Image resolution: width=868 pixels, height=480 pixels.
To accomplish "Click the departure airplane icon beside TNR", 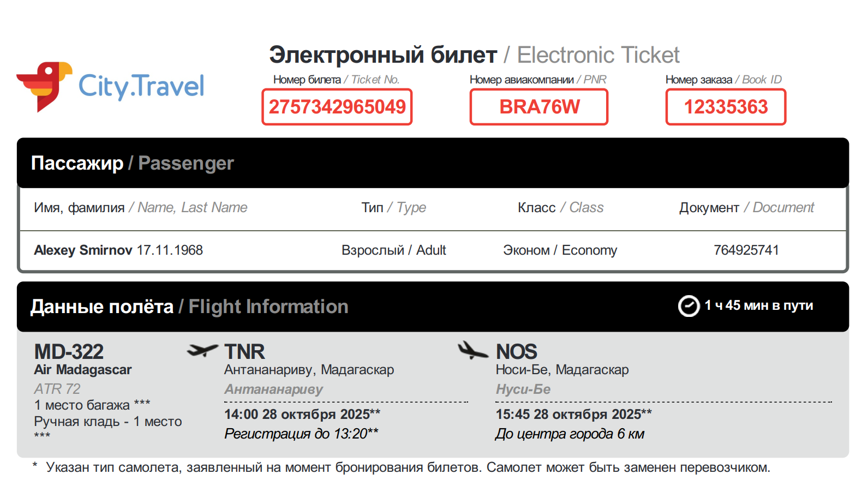I will 202,350.
